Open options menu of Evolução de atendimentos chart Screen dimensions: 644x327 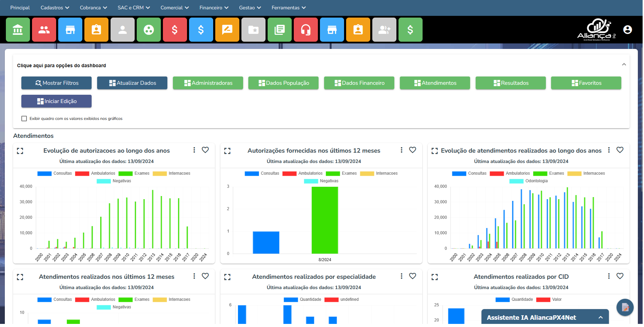(609, 150)
